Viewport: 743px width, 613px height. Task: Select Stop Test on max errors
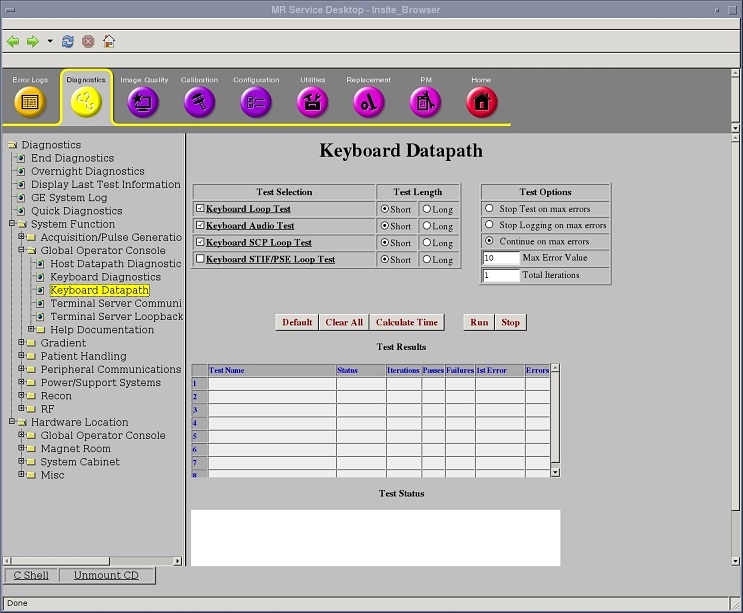point(489,209)
